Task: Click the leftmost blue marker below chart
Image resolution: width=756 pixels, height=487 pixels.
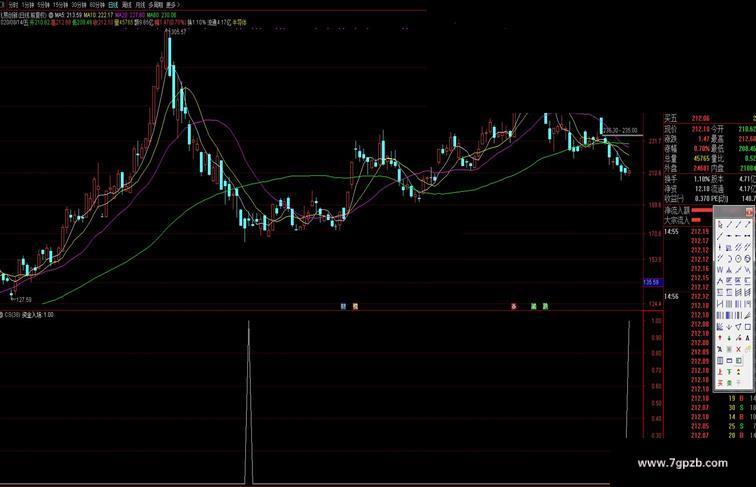Action: [343, 306]
